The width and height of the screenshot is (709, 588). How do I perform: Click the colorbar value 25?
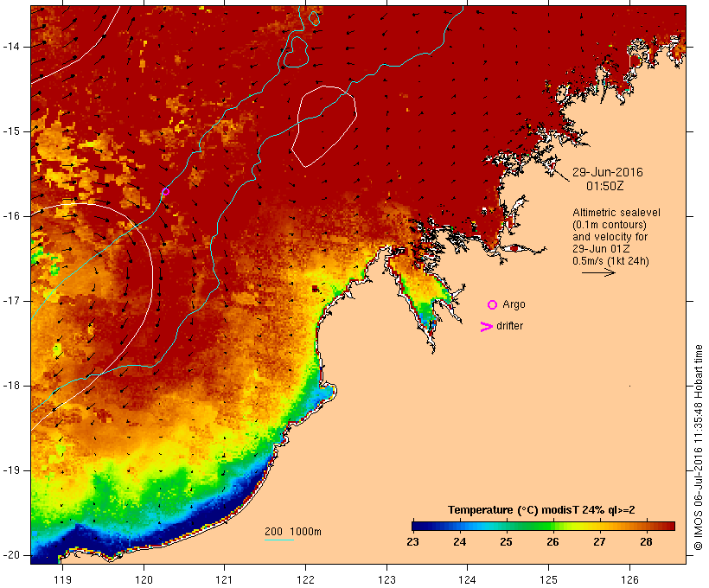click(x=506, y=542)
